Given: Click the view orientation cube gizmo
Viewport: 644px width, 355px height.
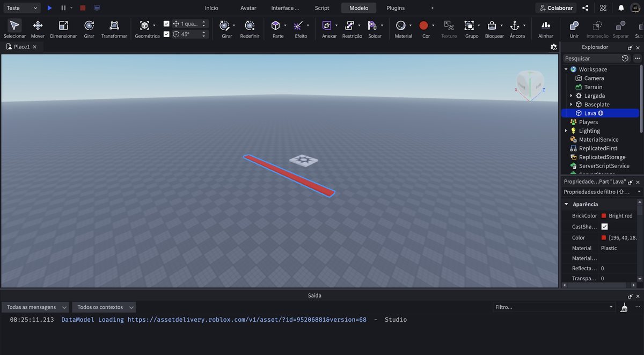Looking at the screenshot, I should [x=530, y=85].
